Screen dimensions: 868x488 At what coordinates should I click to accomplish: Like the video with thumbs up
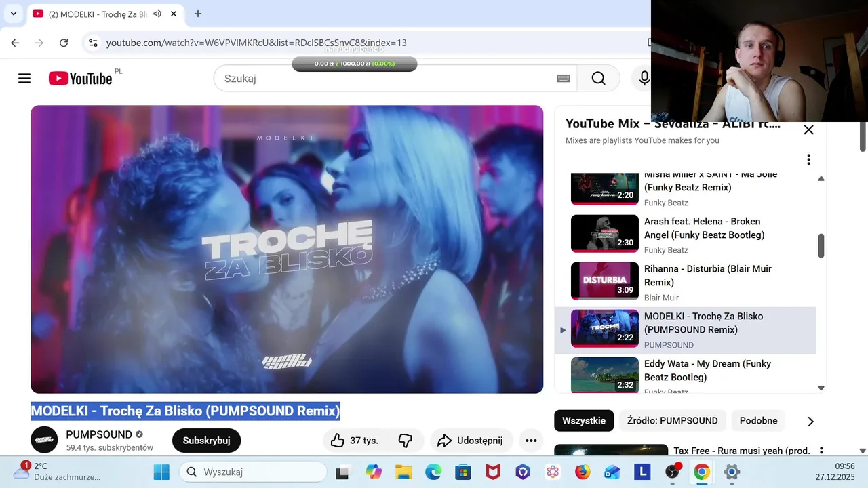pyautogui.click(x=355, y=441)
